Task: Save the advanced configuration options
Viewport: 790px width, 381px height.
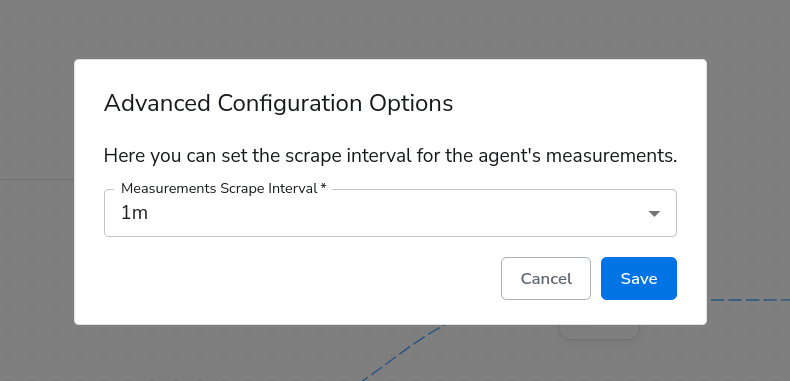Action: click(639, 279)
